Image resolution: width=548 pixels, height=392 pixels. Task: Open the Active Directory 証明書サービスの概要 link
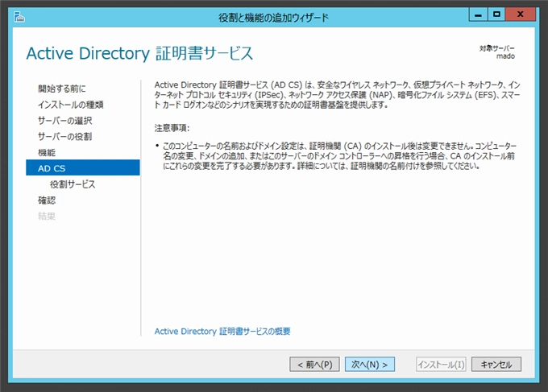[222, 332]
